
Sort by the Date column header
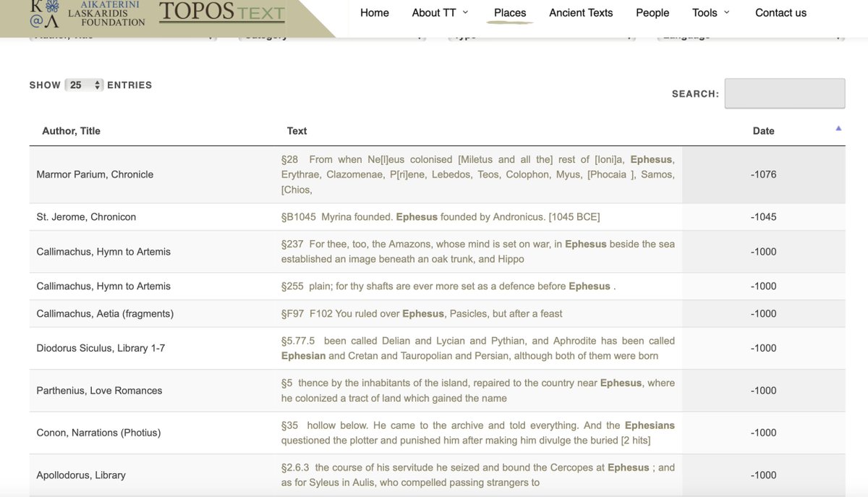tap(763, 131)
